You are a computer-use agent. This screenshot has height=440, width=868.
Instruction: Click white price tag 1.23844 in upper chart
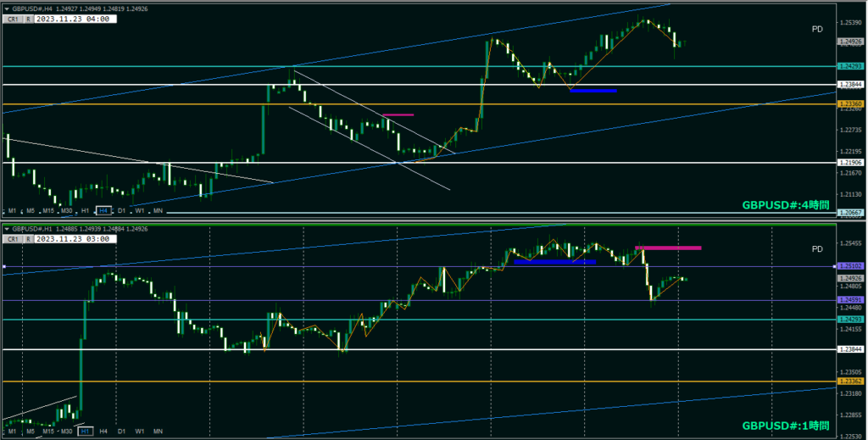[x=850, y=85]
